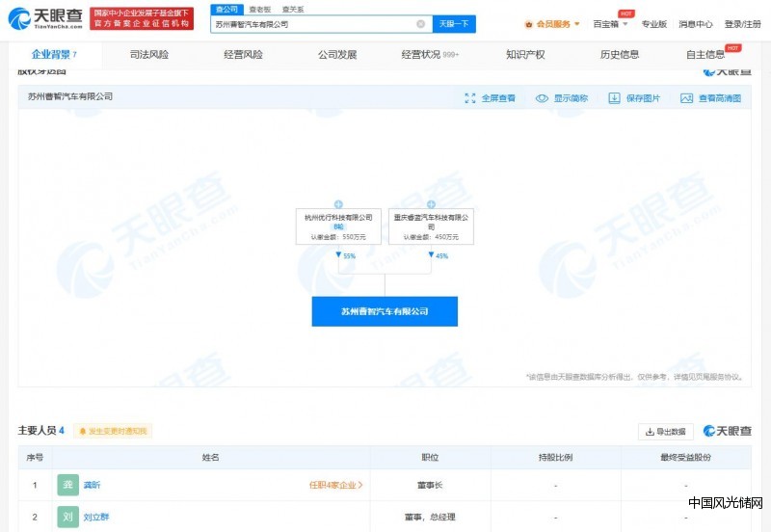Click the 重庆睿蓝汽车科技有限公司 shareholder node

click(431, 226)
